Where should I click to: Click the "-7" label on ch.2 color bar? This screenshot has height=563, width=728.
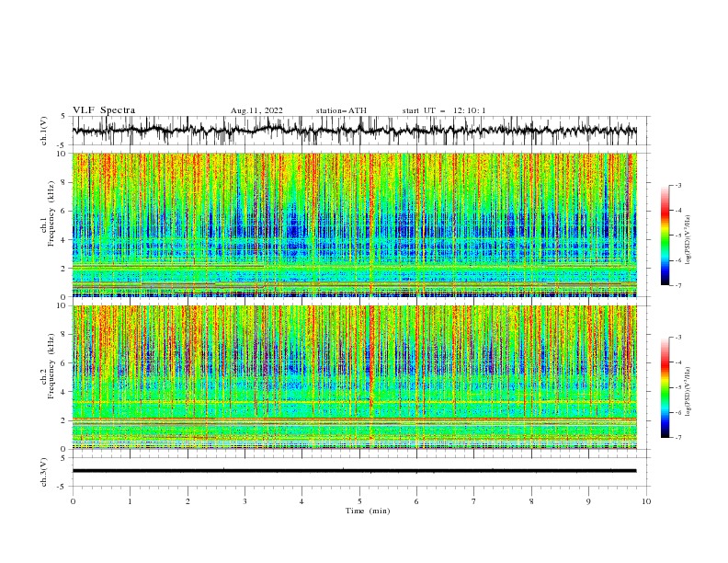tap(678, 438)
